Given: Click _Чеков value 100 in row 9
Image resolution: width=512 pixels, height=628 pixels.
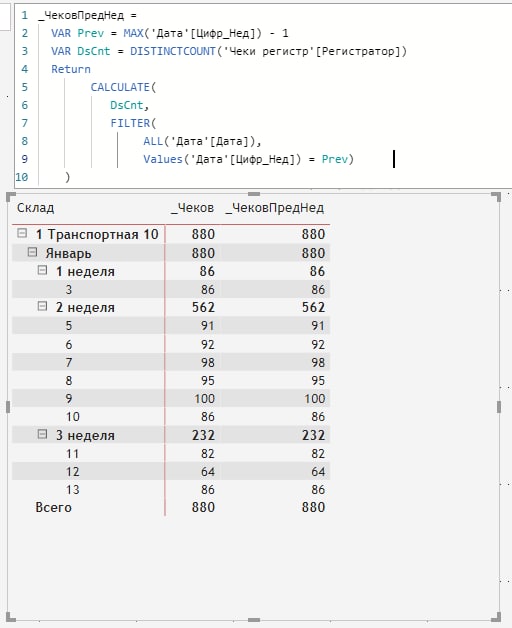Looking at the screenshot, I should pyautogui.click(x=204, y=399).
